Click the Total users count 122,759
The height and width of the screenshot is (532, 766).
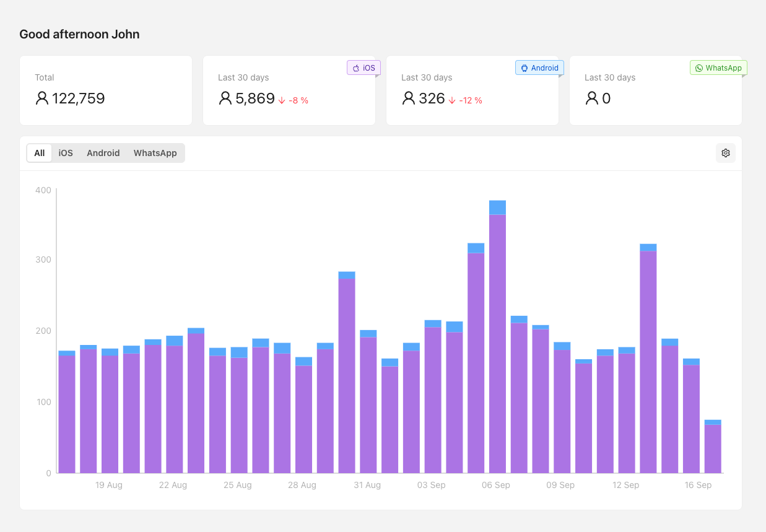(79, 98)
